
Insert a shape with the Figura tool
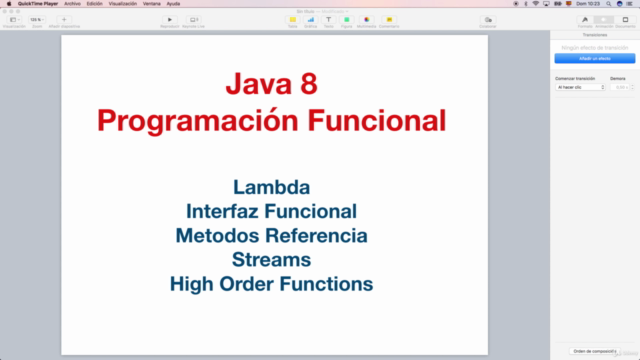pyautogui.click(x=347, y=20)
